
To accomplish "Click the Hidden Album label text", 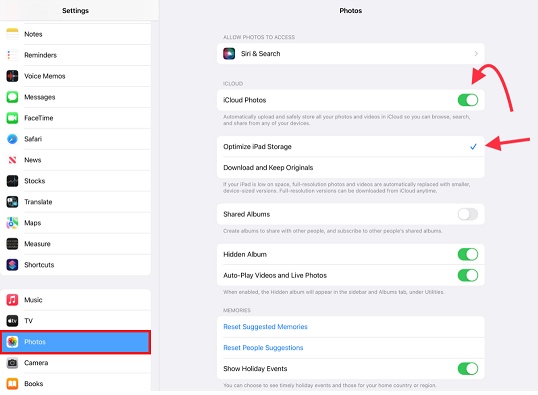I will click(x=245, y=254).
